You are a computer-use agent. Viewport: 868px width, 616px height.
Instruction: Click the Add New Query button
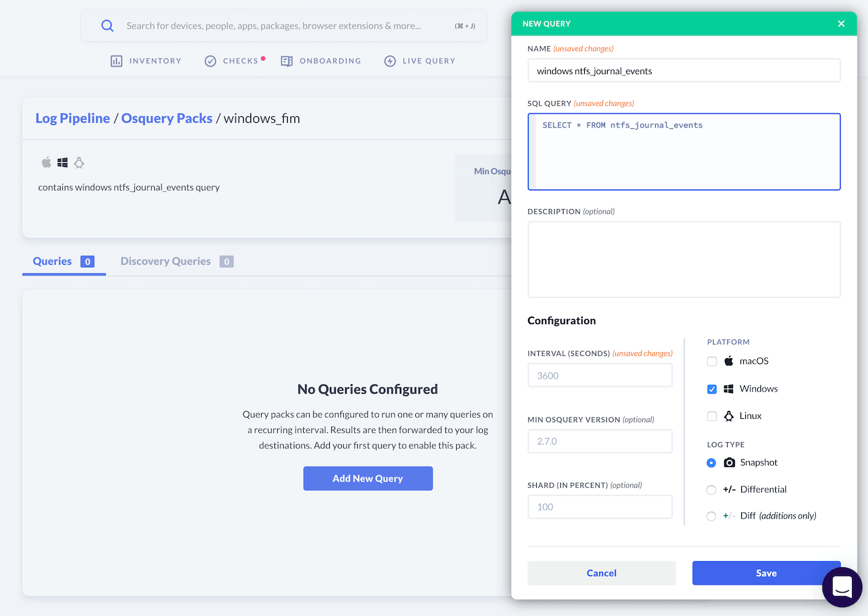click(368, 478)
